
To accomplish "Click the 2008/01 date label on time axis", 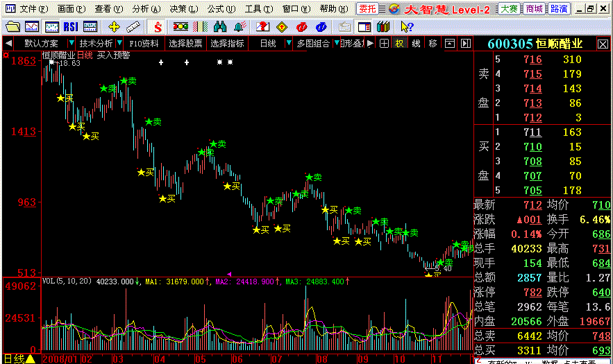I will click(60, 359).
